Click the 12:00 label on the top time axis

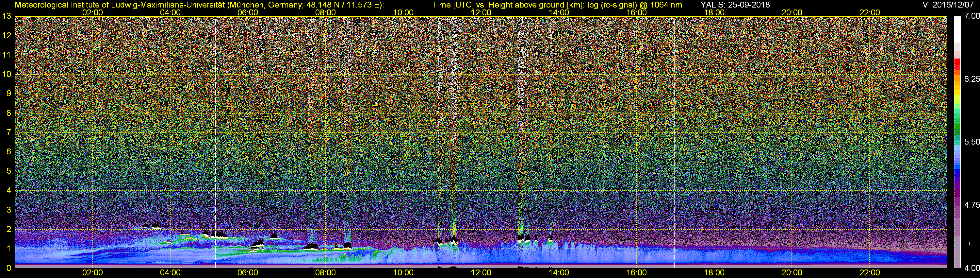tap(481, 12)
